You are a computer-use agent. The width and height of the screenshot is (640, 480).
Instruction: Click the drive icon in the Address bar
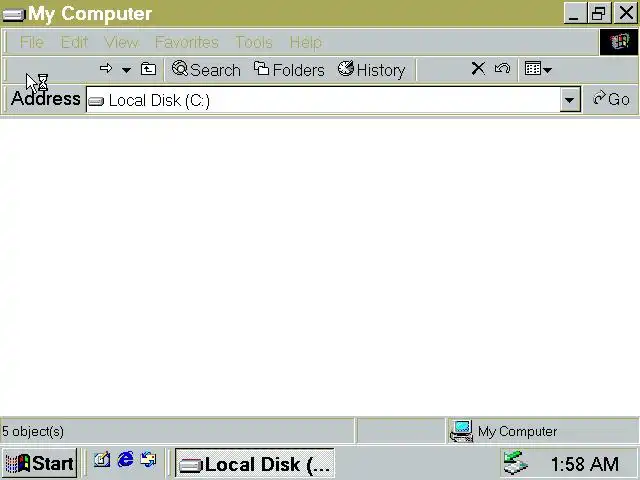[96, 101]
